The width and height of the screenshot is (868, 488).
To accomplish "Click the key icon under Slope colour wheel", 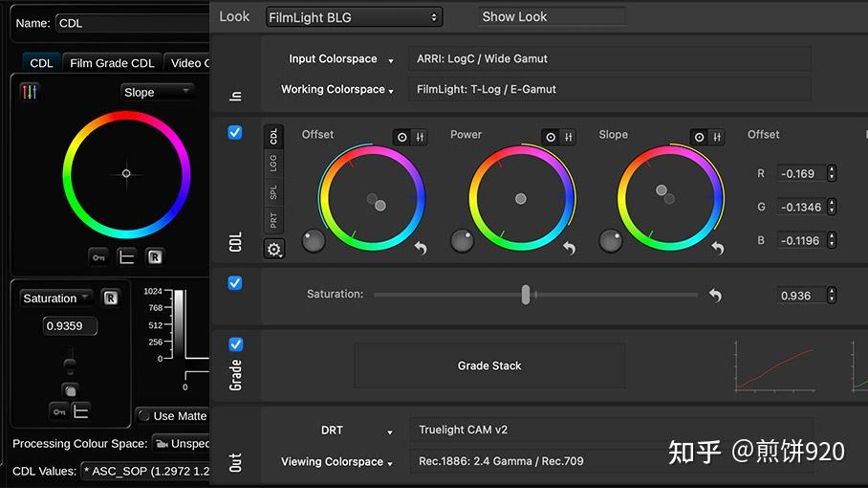I will tap(98, 257).
